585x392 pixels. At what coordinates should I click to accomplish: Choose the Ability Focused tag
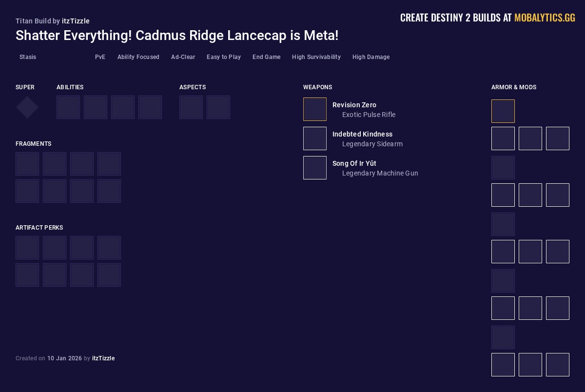138,57
